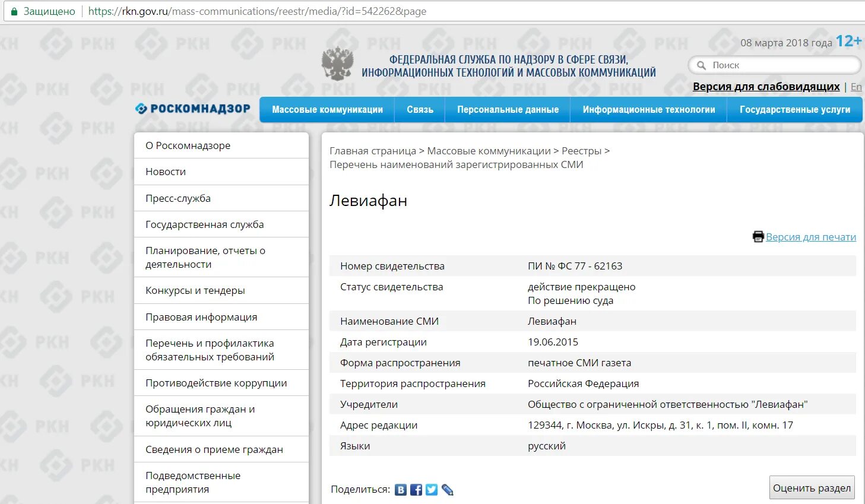Image resolution: width=865 pixels, height=504 pixels.
Task: Click the editorial address 129344, г. Москва
Action: 660,425
